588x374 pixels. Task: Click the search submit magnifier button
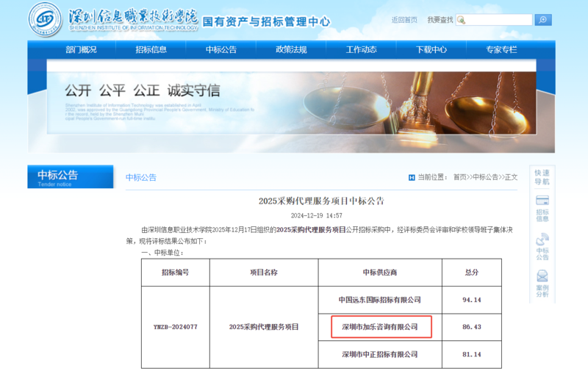pyautogui.click(x=543, y=20)
